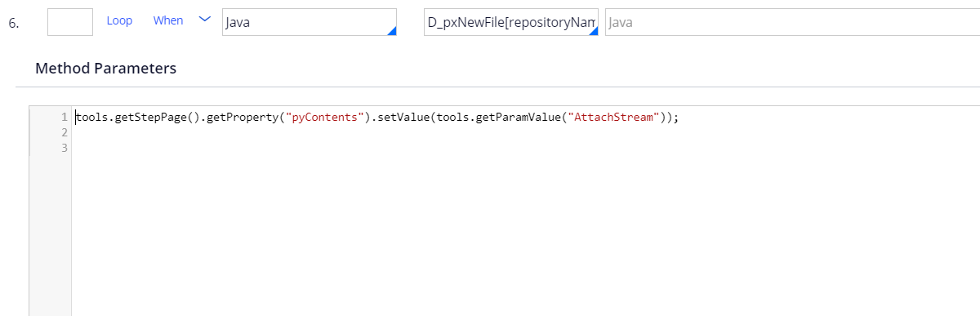Open the Java method field autocomplete triangle
Viewport: 980px width, 316px height.
point(391,30)
